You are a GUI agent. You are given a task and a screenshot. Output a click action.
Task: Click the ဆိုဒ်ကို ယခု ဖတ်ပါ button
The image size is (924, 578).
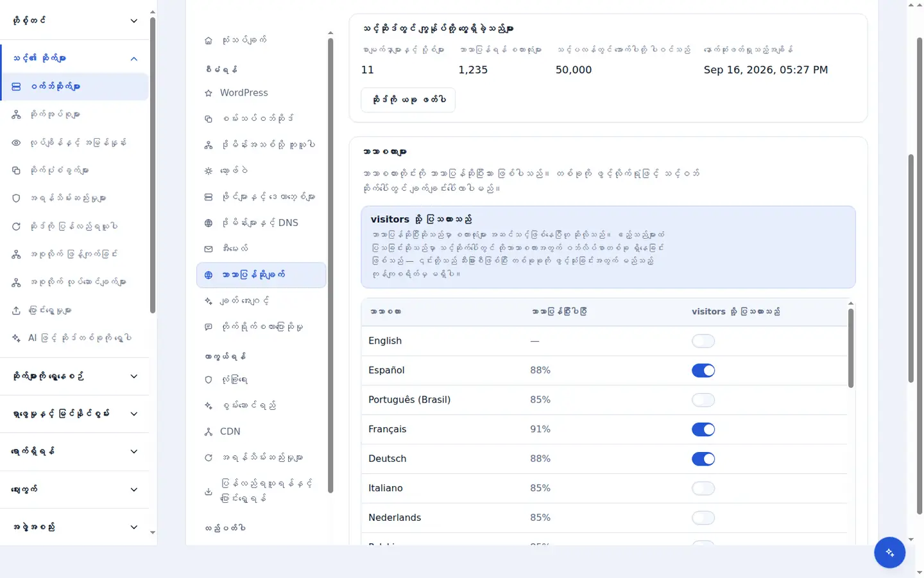408,100
